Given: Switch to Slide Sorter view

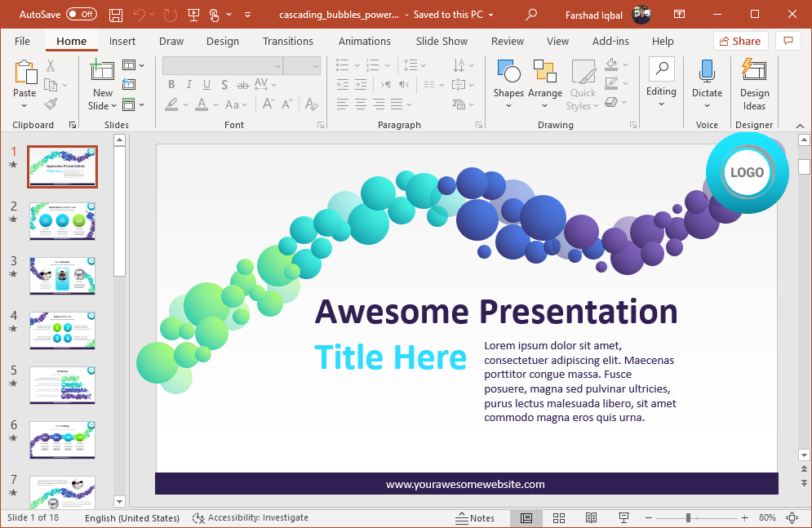Looking at the screenshot, I should pos(559,518).
